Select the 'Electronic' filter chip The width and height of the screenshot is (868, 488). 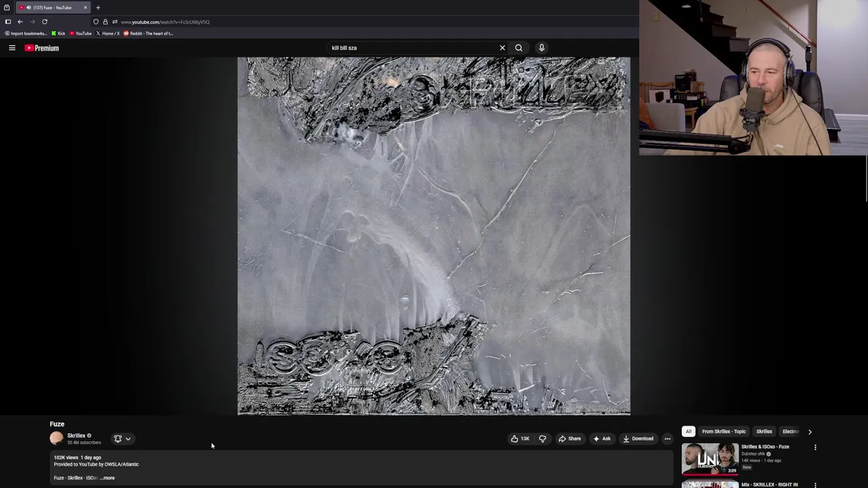[x=790, y=431]
